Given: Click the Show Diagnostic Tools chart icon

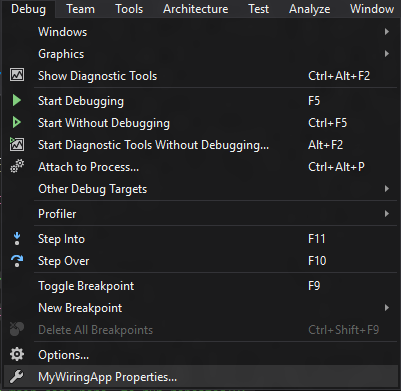Looking at the screenshot, I should (17, 75).
